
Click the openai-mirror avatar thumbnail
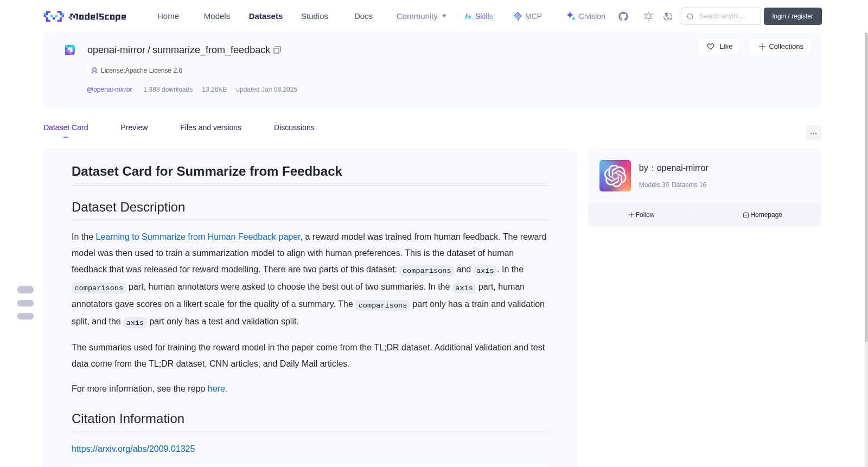(615, 176)
